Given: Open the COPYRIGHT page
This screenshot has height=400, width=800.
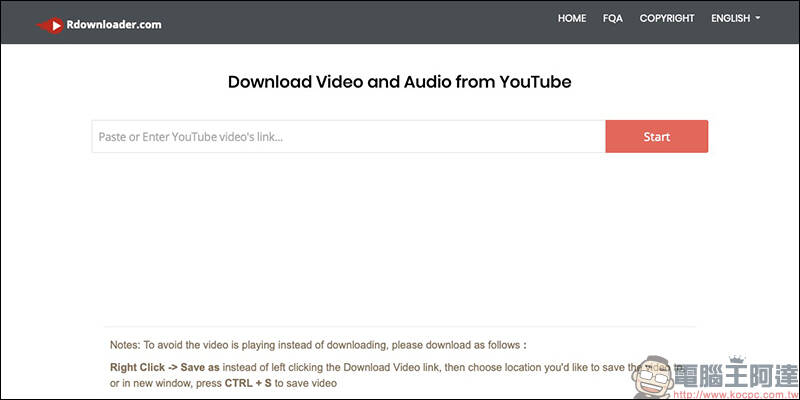Looking at the screenshot, I should pyautogui.click(x=667, y=18).
